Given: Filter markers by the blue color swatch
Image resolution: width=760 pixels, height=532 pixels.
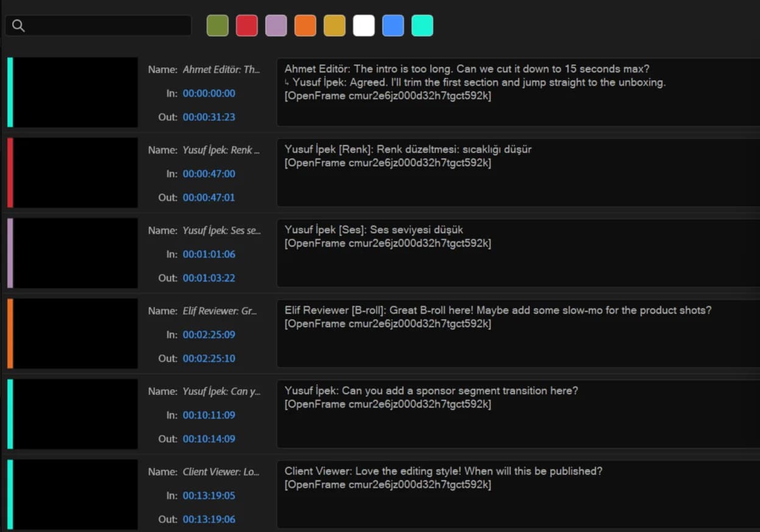Looking at the screenshot, I should [x=393, y=26].
